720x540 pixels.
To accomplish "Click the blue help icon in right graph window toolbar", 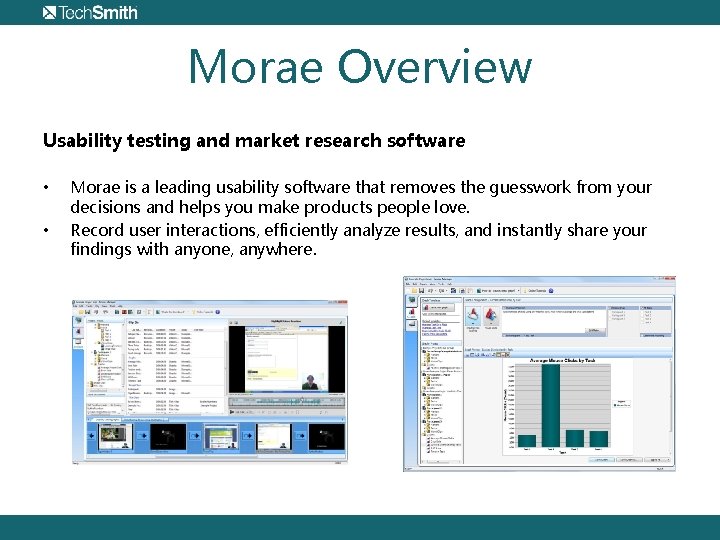I will (x=551, y=291).
